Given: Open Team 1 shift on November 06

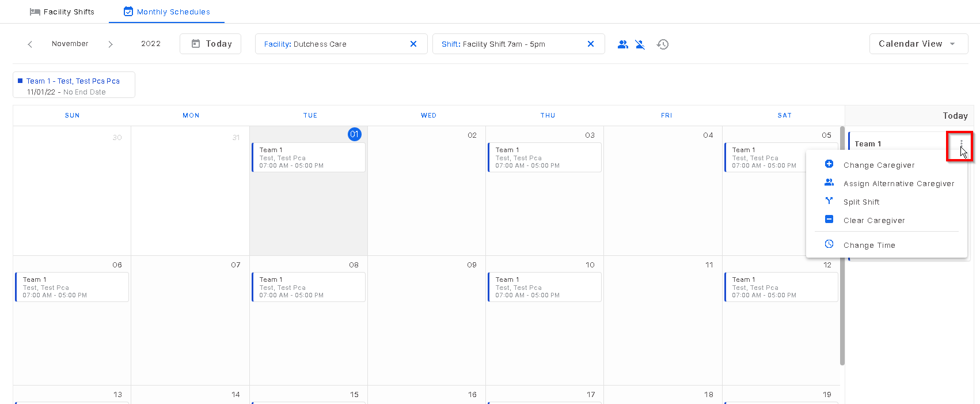Looking at the screenshot, I should 72,287.
